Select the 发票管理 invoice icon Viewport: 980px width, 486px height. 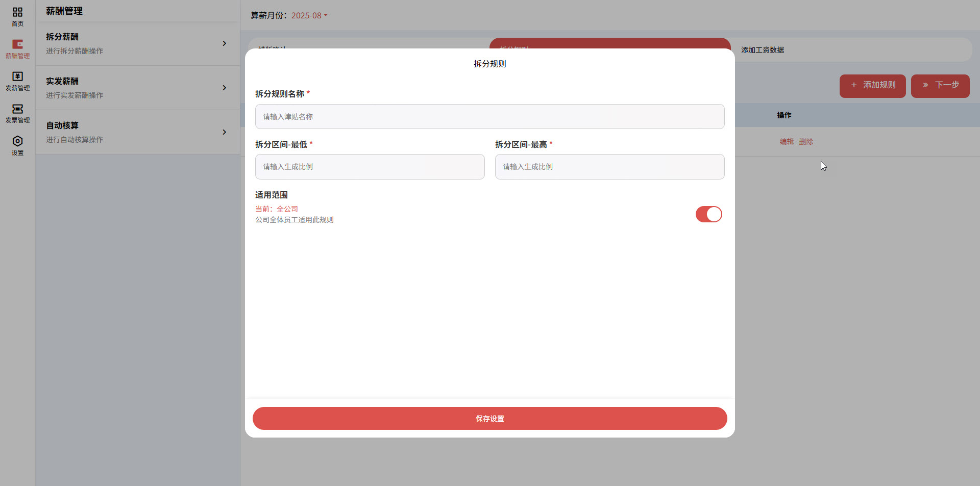17,113
